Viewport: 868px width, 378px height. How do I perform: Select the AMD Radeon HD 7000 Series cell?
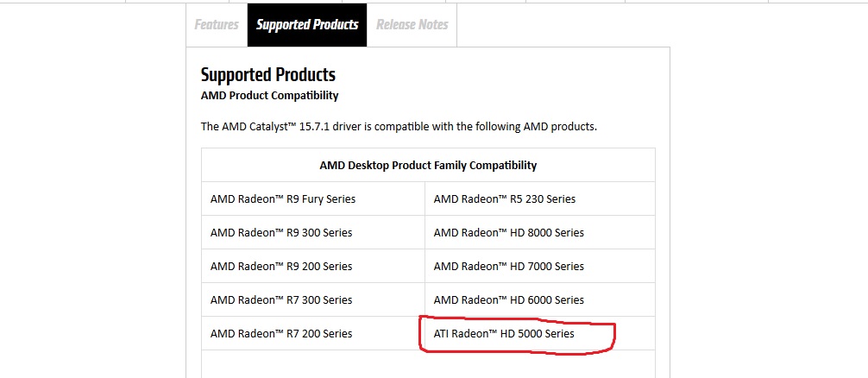tap(540, 266)
